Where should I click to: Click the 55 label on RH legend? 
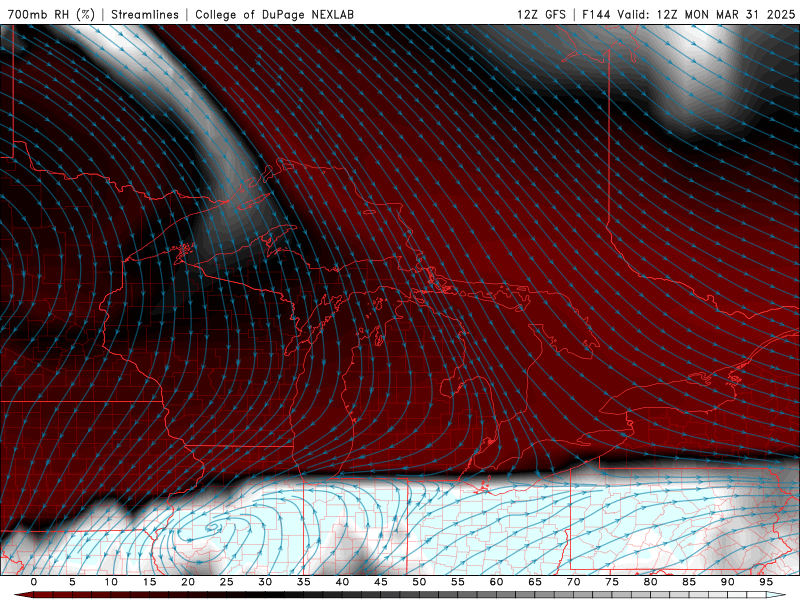457,582
